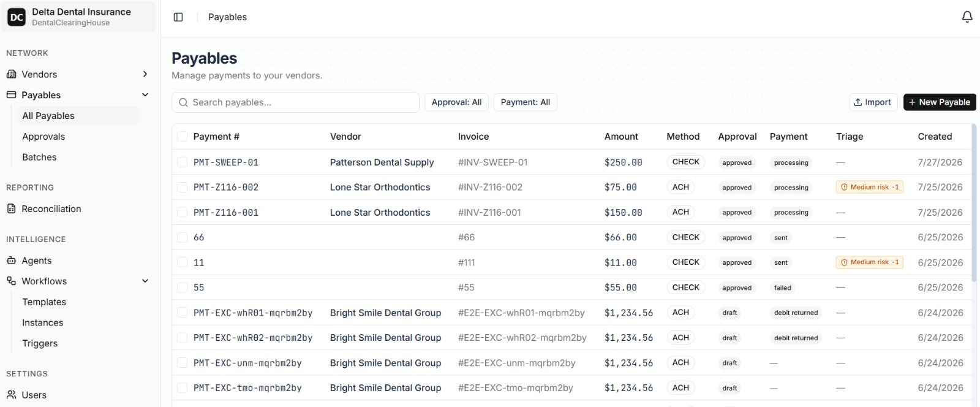Check the PMT-EXC-whR01-mqrbm2by row checkbox
Viewport: 980px width, 407px height.
(x=182, y=313)
